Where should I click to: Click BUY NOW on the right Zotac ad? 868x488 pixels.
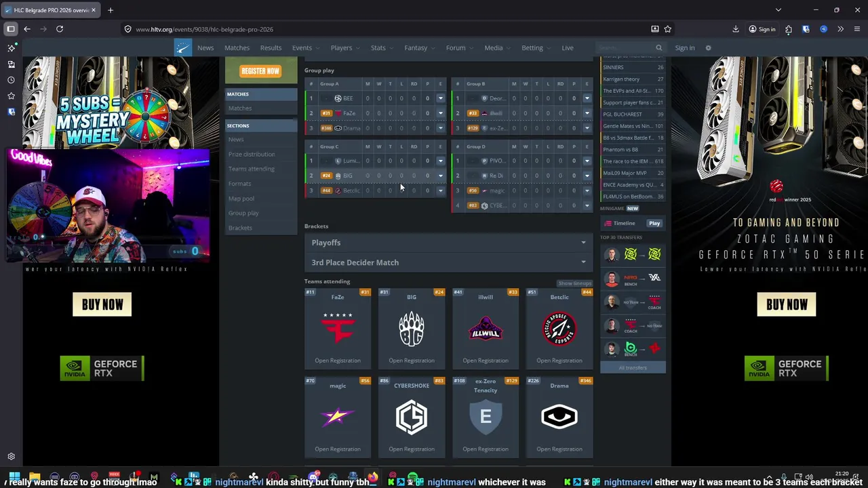787,304
